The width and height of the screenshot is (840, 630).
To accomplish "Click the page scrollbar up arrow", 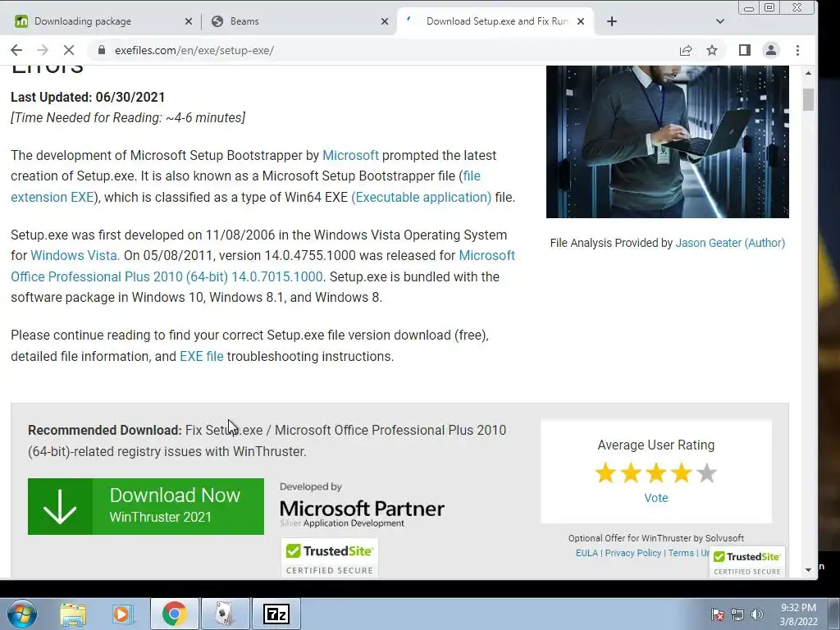I will pos(808,73).
